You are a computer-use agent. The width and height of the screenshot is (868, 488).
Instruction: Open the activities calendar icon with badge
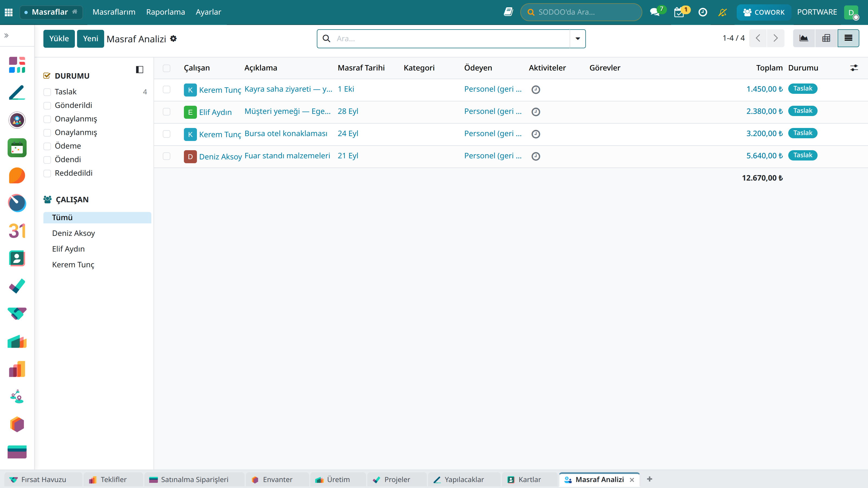coord(679,12)
